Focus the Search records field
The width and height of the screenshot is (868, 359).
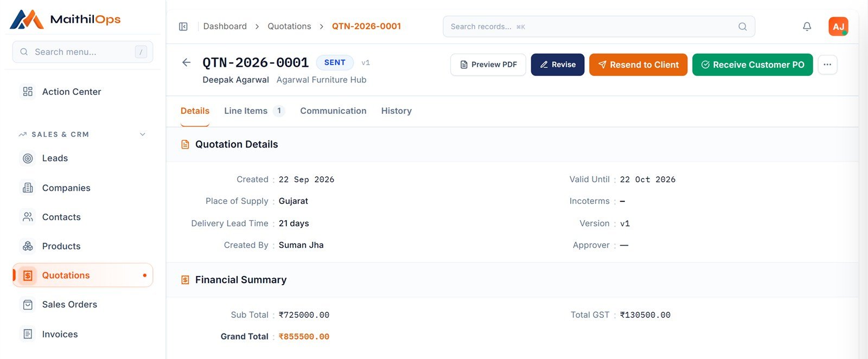coord(599,27)
